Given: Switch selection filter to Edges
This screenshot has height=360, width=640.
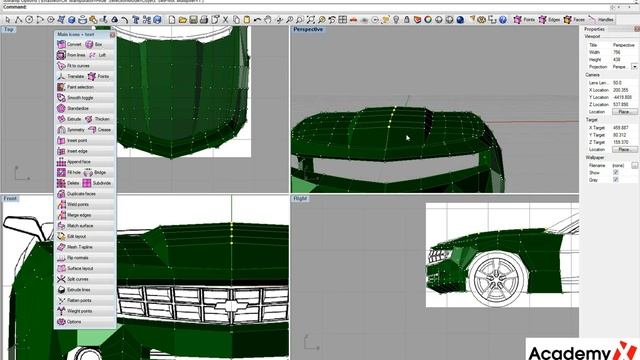Looking at the screenshot, I should pyautogui.click(x=549, y=19).
